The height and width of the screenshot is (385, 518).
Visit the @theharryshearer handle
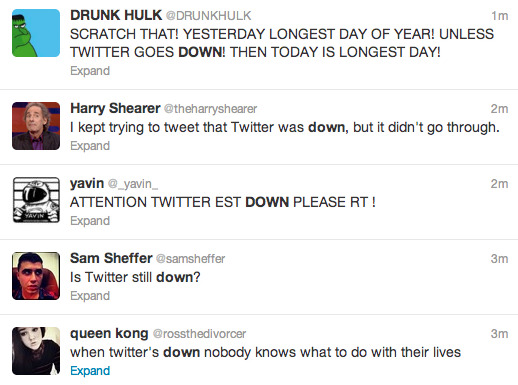click(x=210, y=109)
